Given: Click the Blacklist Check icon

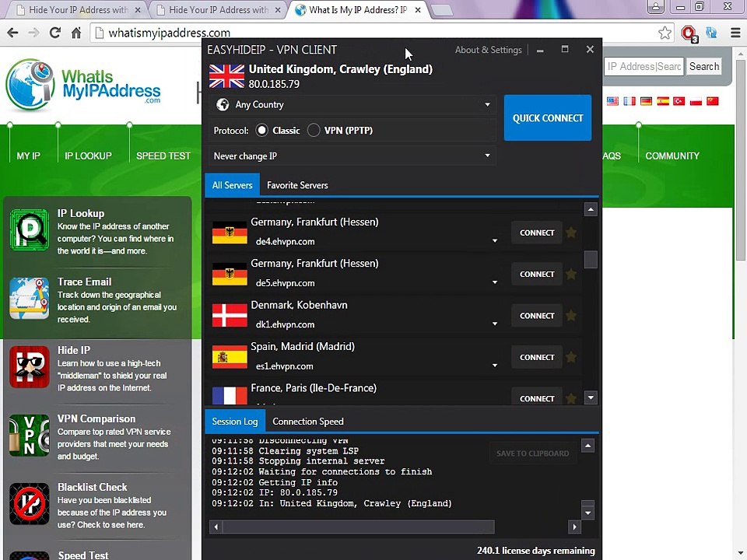Looking at the screenshot, I should (x=29, y=503).
